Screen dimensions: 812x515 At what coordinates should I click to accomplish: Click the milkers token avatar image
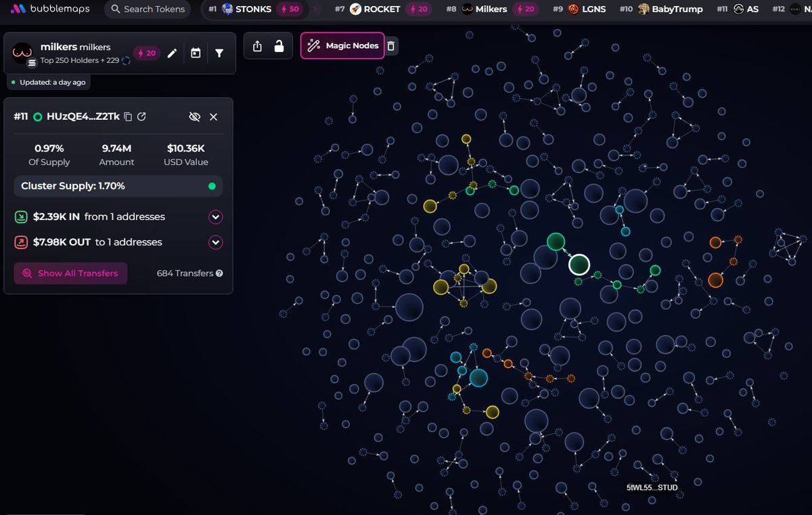point(23,53)
